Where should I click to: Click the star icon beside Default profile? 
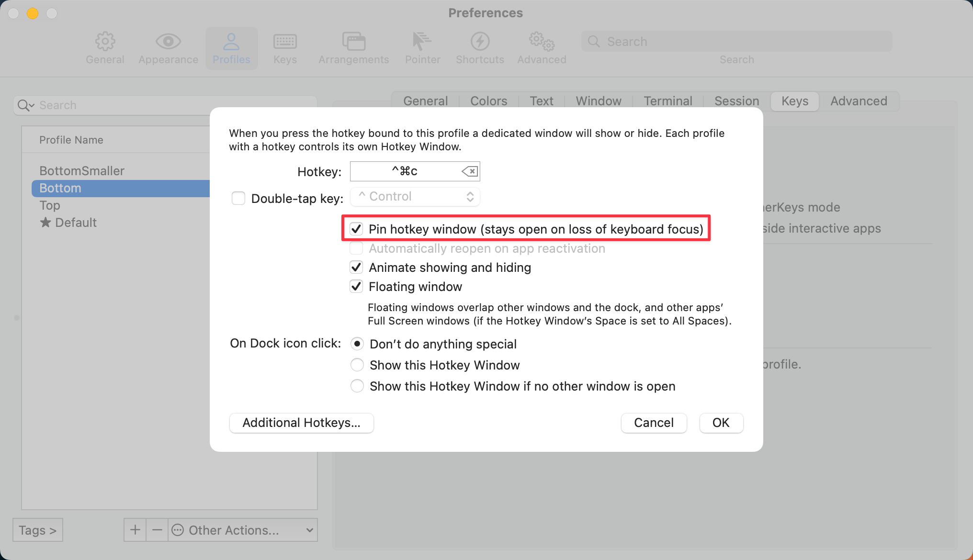point(45,223)
